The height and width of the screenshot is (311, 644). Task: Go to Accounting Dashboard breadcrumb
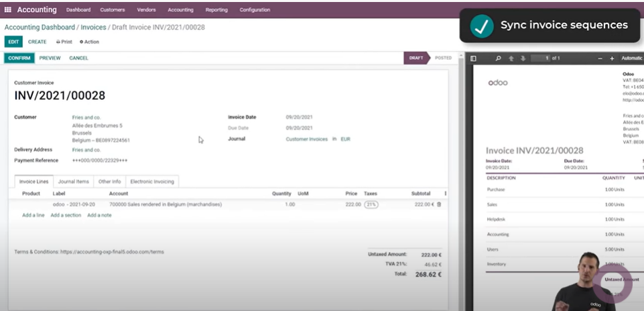pos(40,27)
